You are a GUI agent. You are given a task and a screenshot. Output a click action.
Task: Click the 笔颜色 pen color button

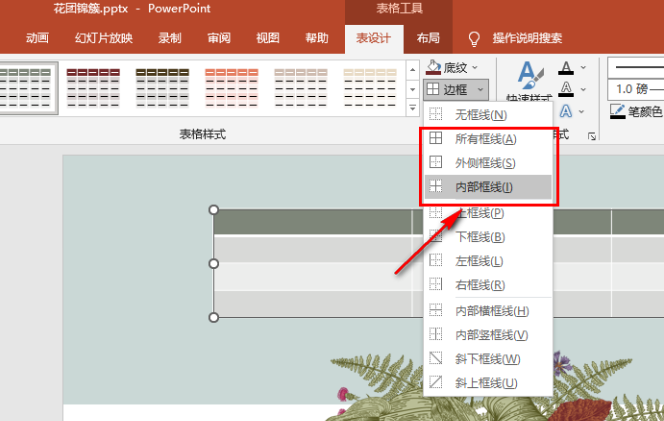(637, 112)
